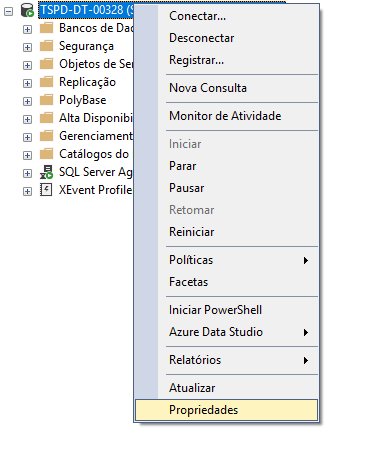
Task: Expand the Objetos de Servidor node
Action: pos(27,66)
